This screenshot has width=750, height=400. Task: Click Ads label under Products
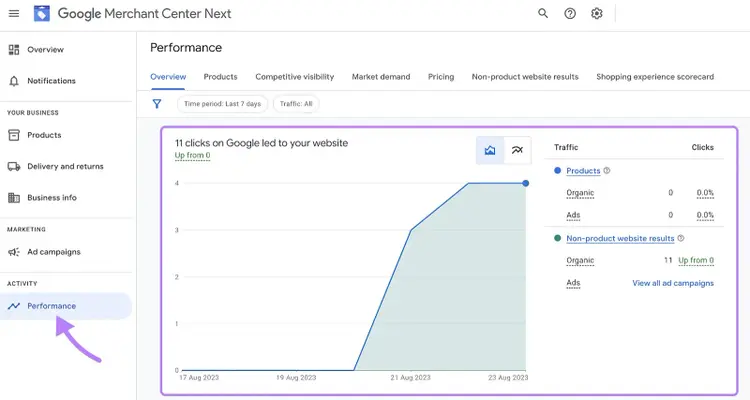[x=573, y=215]
